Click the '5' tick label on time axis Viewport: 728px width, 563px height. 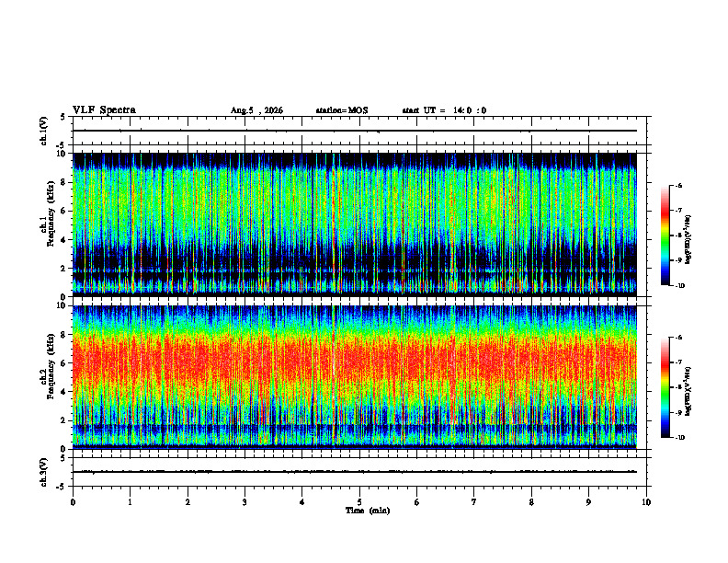[359, 502]
